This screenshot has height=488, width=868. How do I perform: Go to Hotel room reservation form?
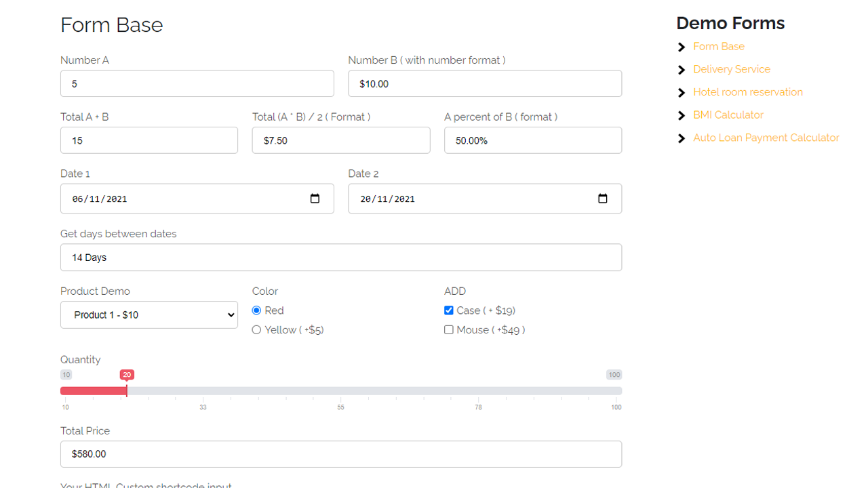click(747, 92)
